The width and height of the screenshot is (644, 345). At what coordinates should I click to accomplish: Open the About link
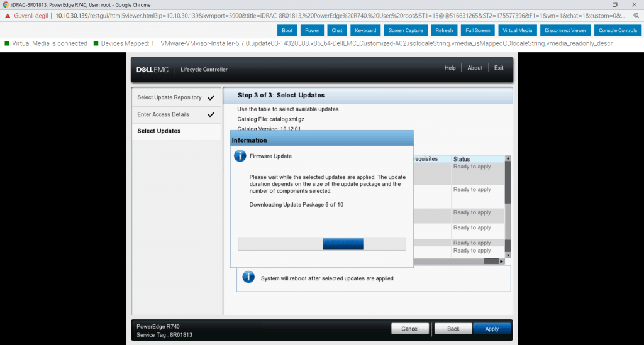475,68
